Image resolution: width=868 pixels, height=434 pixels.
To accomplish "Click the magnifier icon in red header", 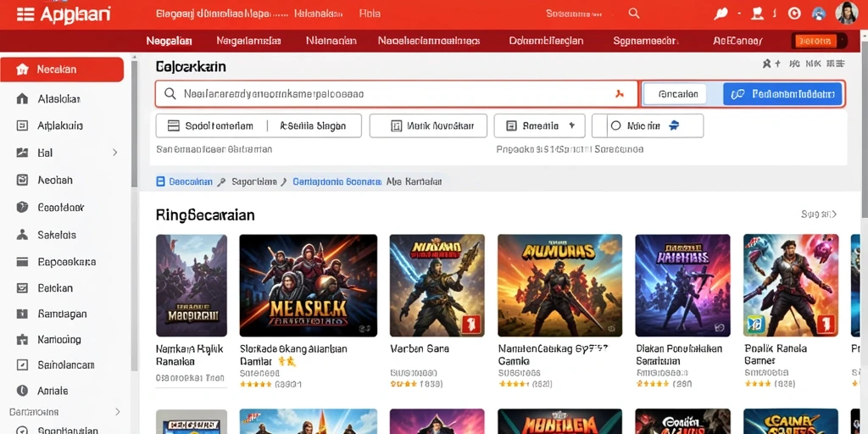I will click(x=634, y=14).
